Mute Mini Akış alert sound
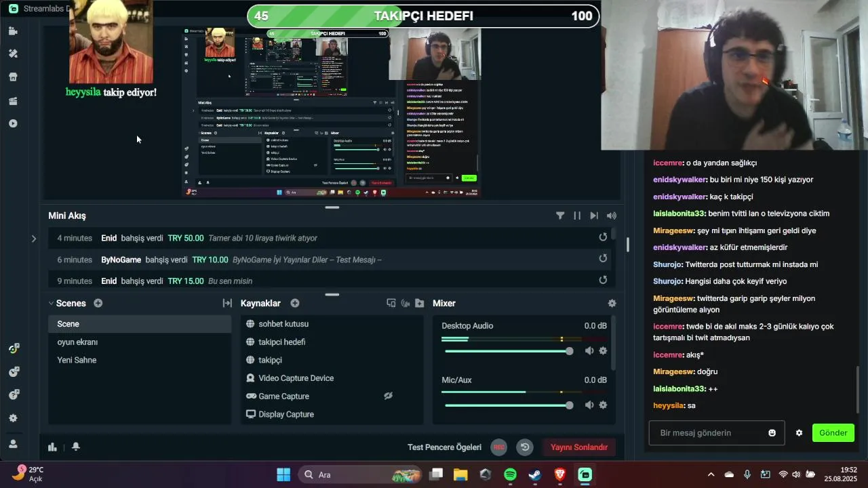Viewport: 868px width, 488px height. 612,216
